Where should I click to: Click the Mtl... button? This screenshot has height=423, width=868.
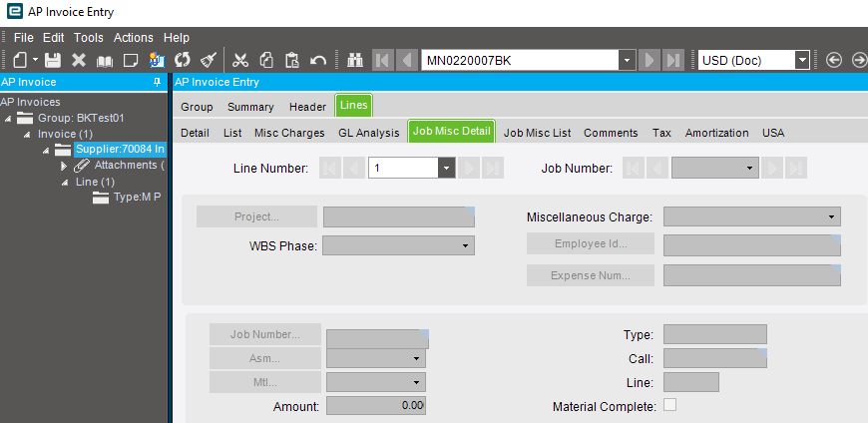pos(265,382)
